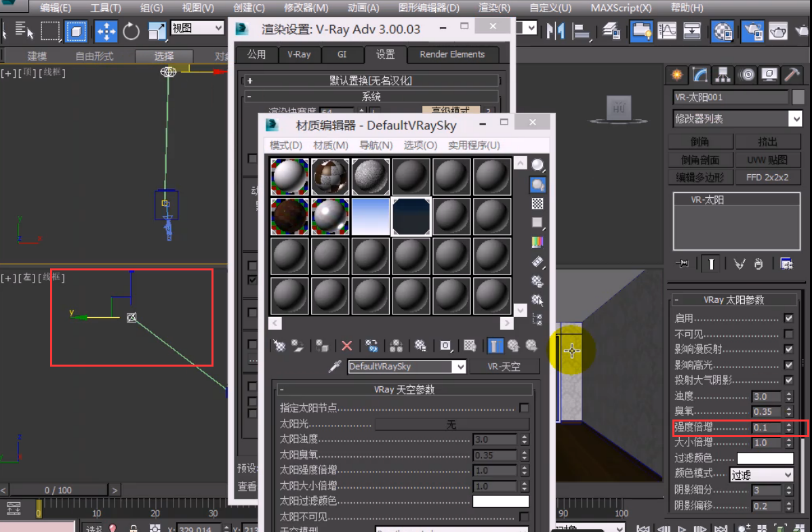The height and width of the screenshot is (532, 812).
Task: Click the VR-天空 material type button
Action: pos(505,367)
